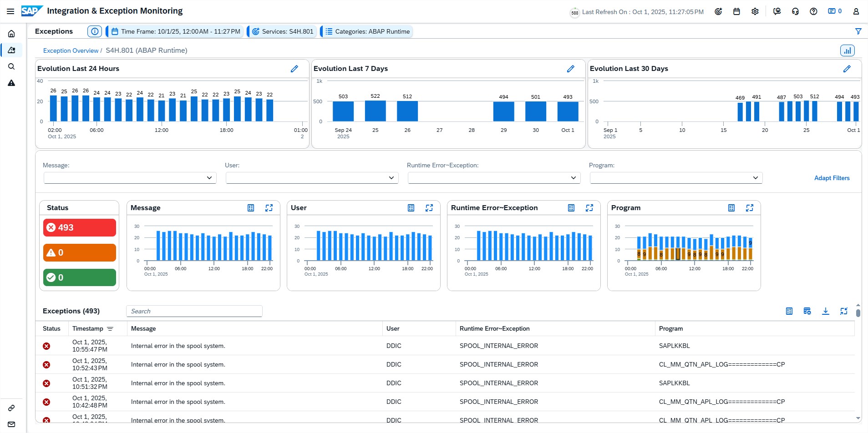Screen dimensions: 868x433
Task: Go to Exception Overview breadcrumb
Action: (71, 50)
